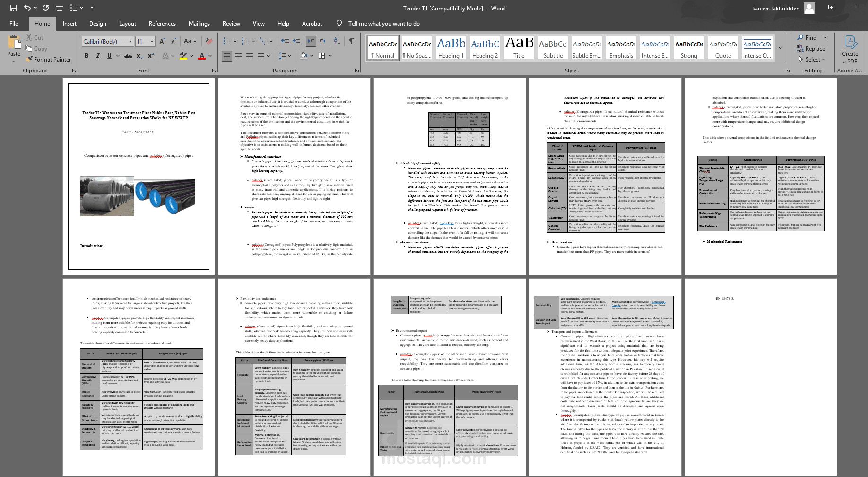Image resolution: width=868 pixels, height=477 pixels.
Task: Click the Paste clipboard icon
Action: pyautogui.click(x=14, y=43)
